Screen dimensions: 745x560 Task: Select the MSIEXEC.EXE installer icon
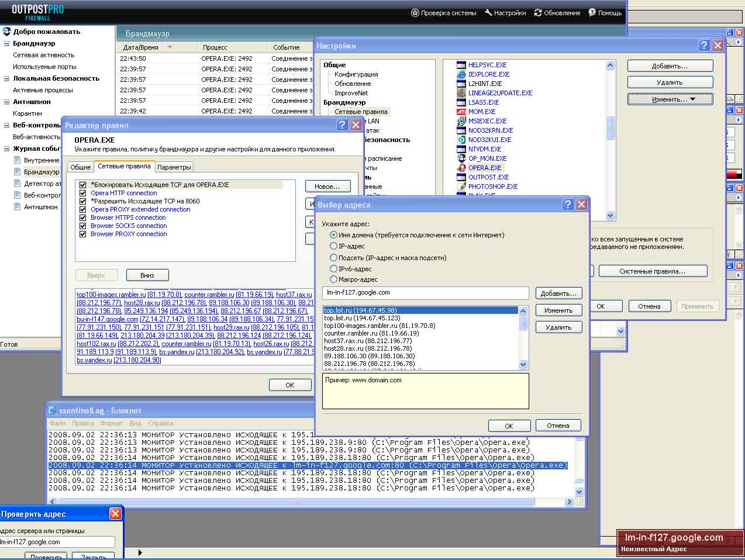(461, 121)
